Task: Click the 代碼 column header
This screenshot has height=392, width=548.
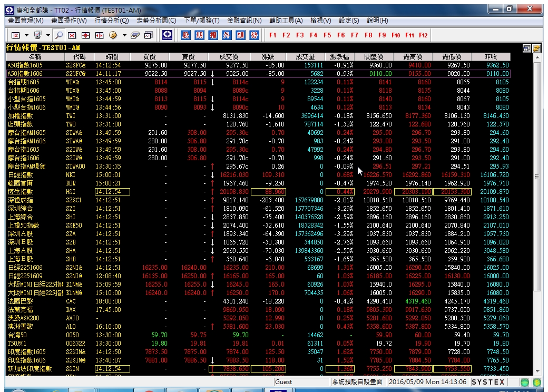Action: point(80,56)
